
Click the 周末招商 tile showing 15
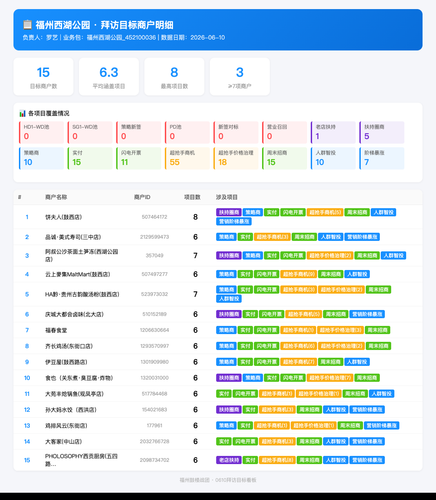(x=285, y=158)
